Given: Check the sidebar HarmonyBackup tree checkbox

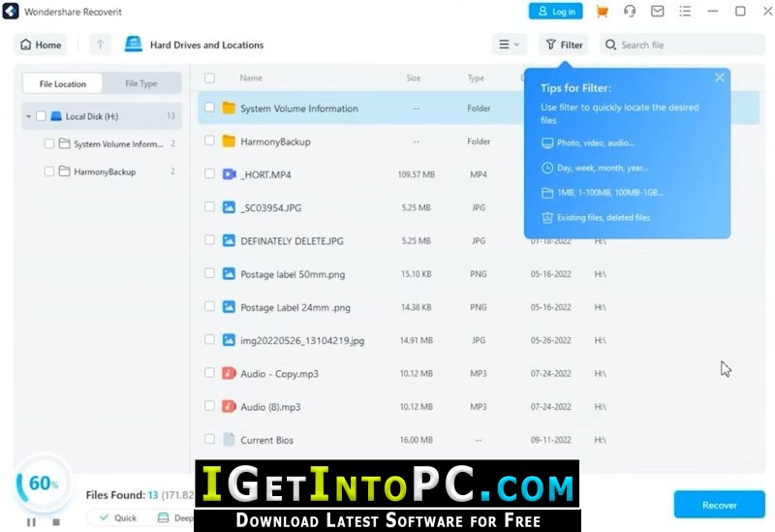Looking at the screenshot, I should (x=49, y=172).
